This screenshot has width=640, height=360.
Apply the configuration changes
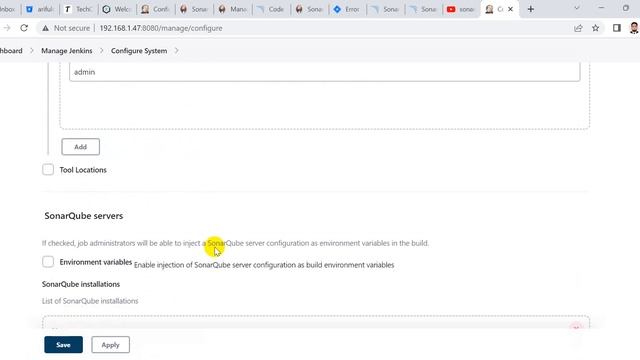(x=110, y=345)
